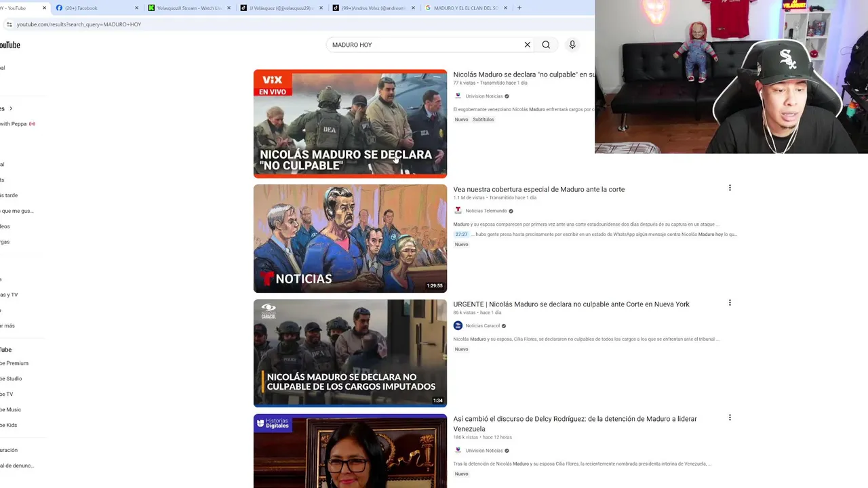Screen dimensions: 868x488
Task: Open with Peppa subscription in sidebar
Action: (14, 124)
